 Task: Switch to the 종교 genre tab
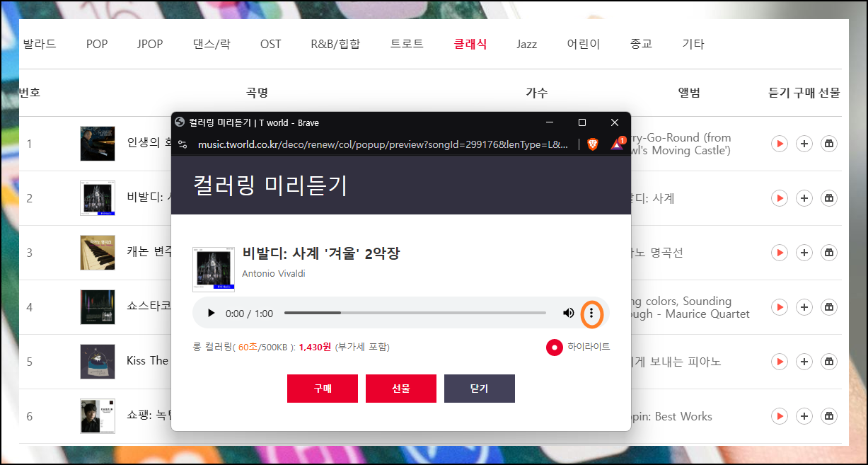point(641,44)
